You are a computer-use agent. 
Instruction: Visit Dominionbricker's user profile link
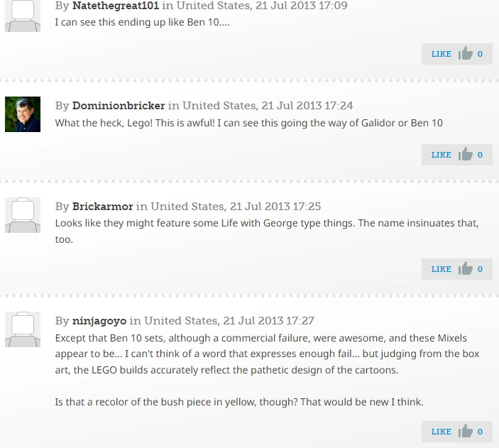[x=119, y=105]
